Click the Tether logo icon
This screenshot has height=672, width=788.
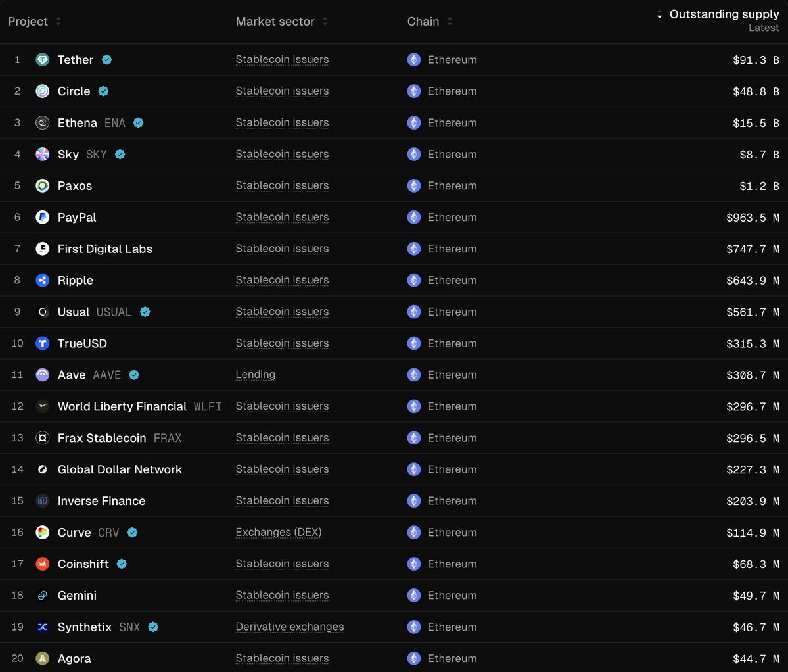click(x=43, y=60)
